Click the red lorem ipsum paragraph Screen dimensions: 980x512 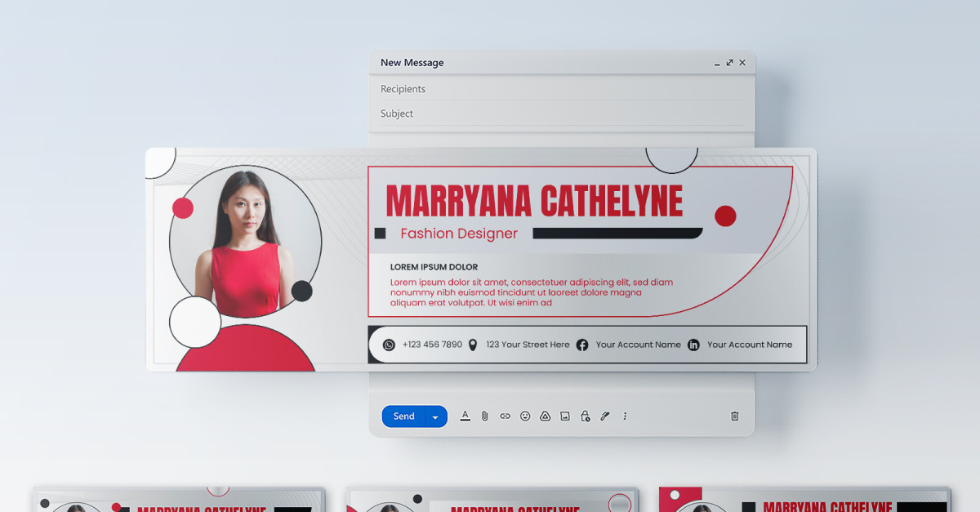click(532, 292)
